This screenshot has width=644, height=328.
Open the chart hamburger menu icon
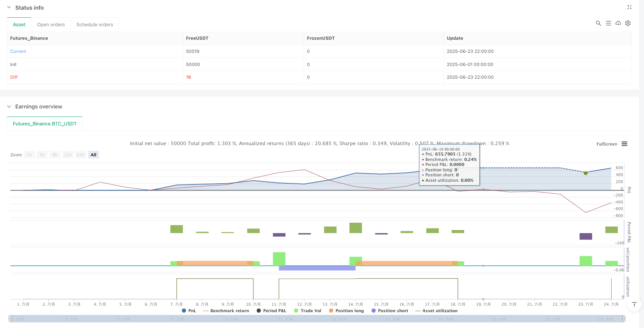pyautogui.click(x=624, y=144)
